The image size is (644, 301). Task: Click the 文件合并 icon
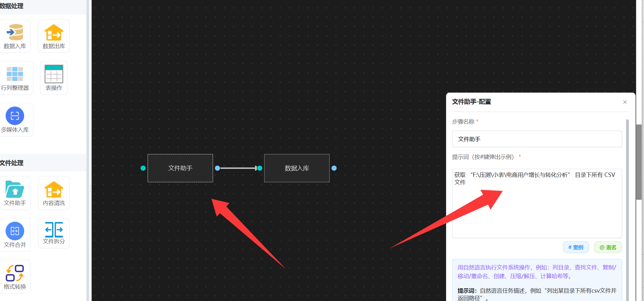coord(15,231)
